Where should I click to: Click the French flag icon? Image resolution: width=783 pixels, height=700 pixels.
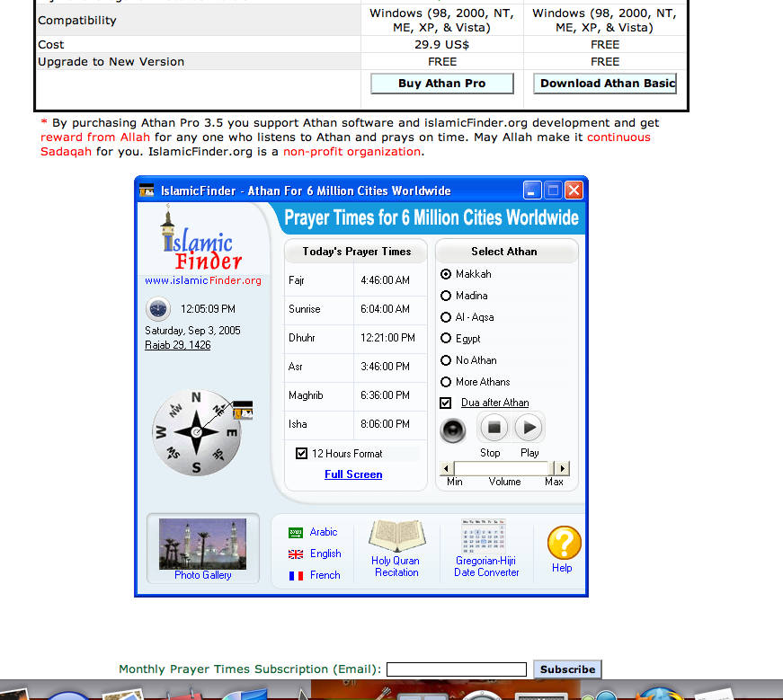pos(296,576)
